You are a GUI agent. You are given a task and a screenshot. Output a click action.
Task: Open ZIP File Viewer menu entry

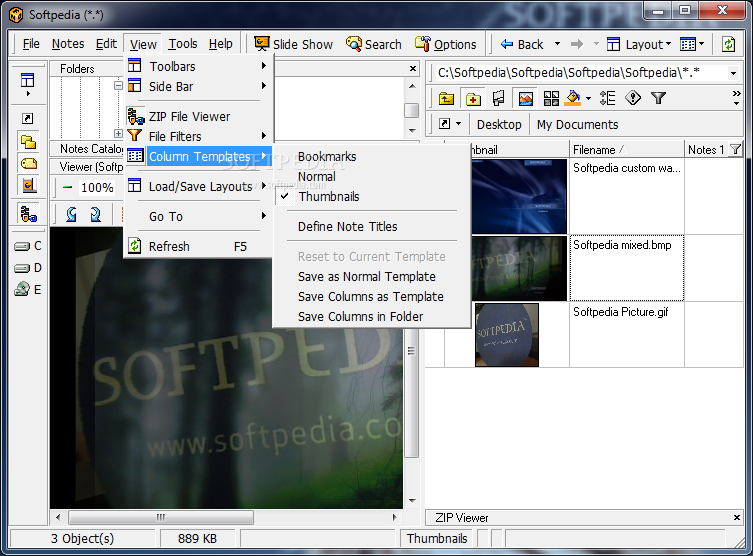[x=198, y=116]
